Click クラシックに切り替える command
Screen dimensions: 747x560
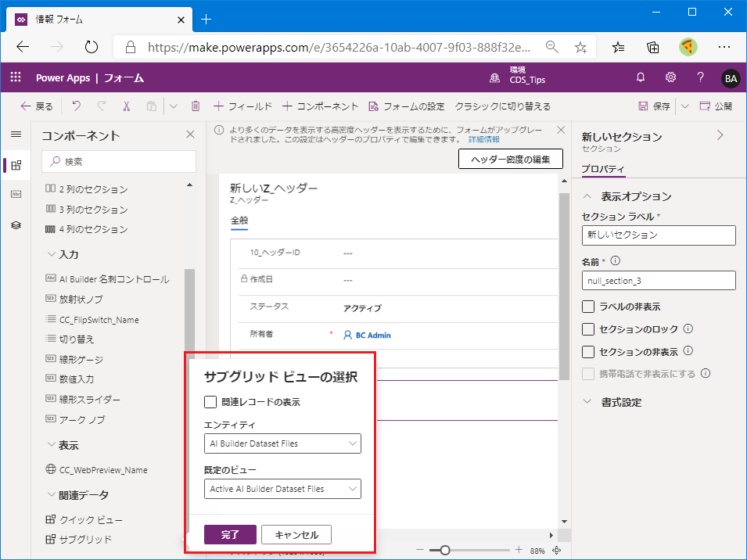(503, 106)
